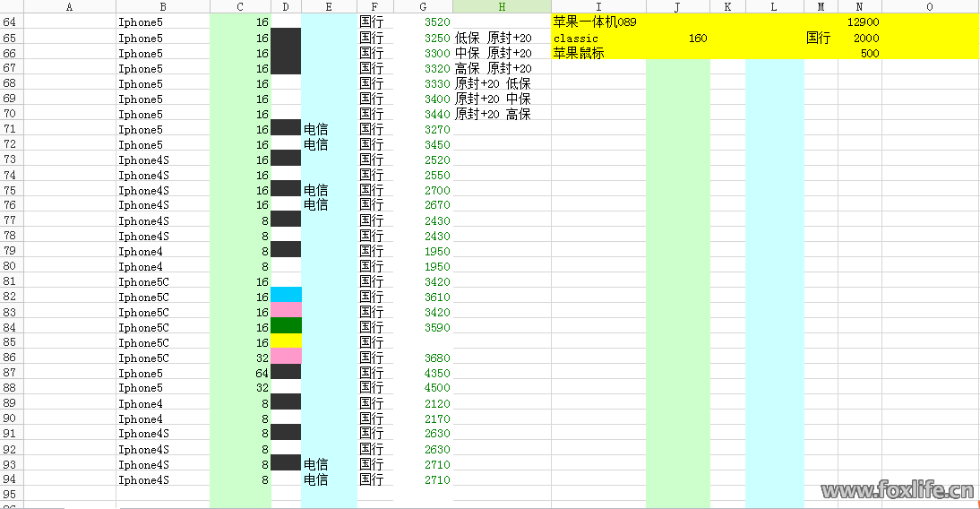Image resolution: width=980 pixels, height=509 pixels.
Task: Select the column G header
Action: click(423, 6)
